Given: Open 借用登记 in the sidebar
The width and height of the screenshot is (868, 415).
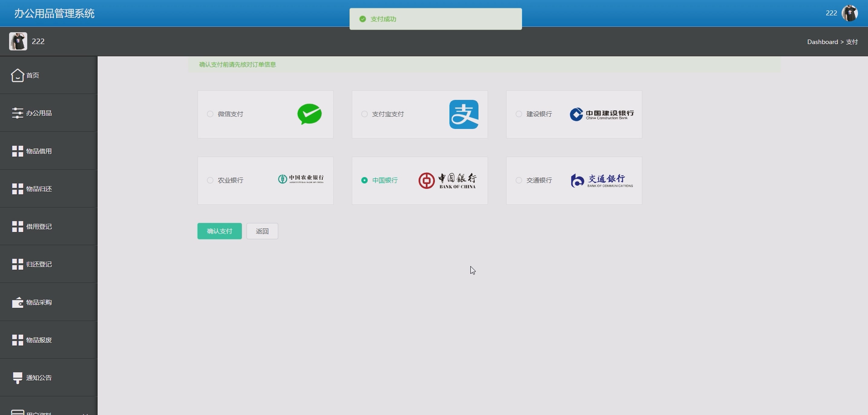Looking at the screenshot, I should point(48,227).
